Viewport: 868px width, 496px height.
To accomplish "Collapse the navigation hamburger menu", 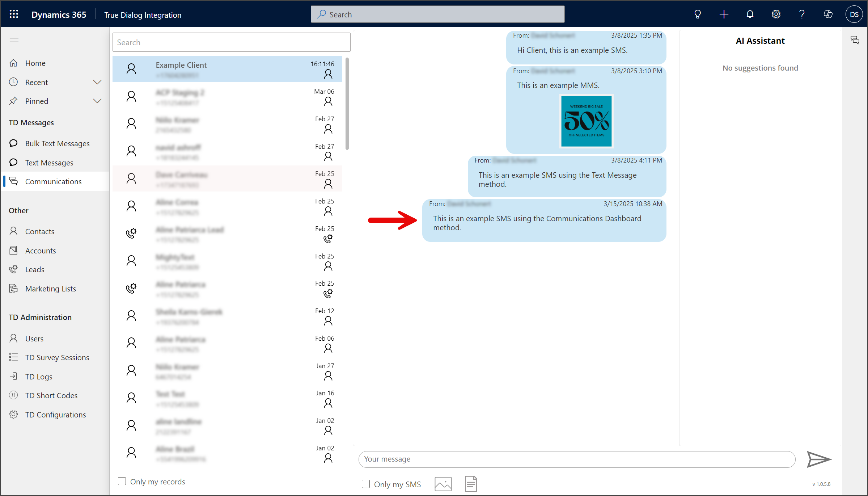I will [x=14, y=40].
